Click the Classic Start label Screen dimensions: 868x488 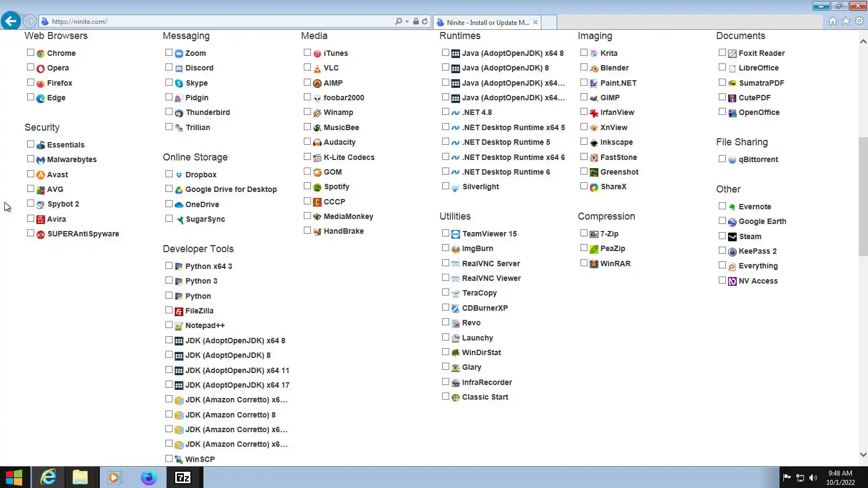(x=485, y=397)
